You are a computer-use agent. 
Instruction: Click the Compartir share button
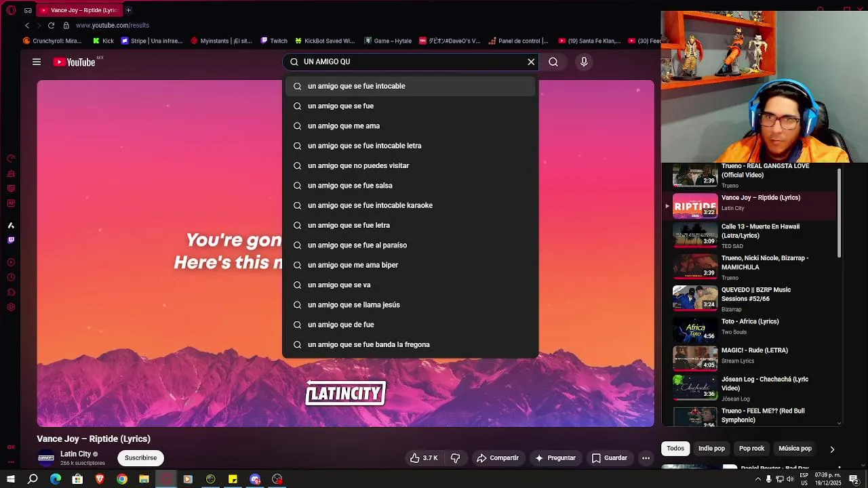tap(498, 458)
